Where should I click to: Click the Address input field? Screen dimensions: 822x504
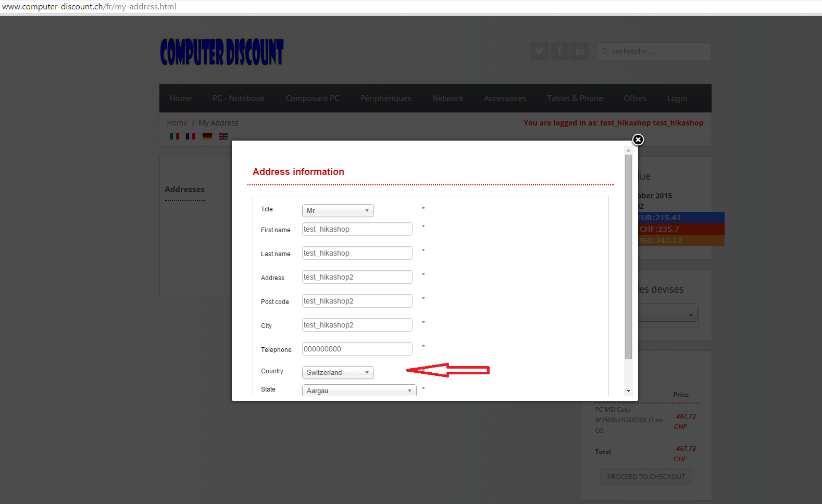click(357, 277)
